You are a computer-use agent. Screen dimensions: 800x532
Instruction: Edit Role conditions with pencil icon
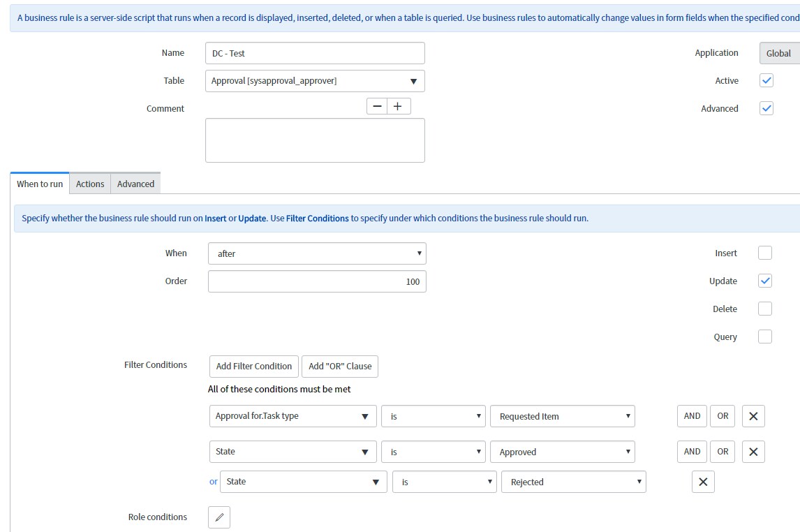(x=219, y=517)
